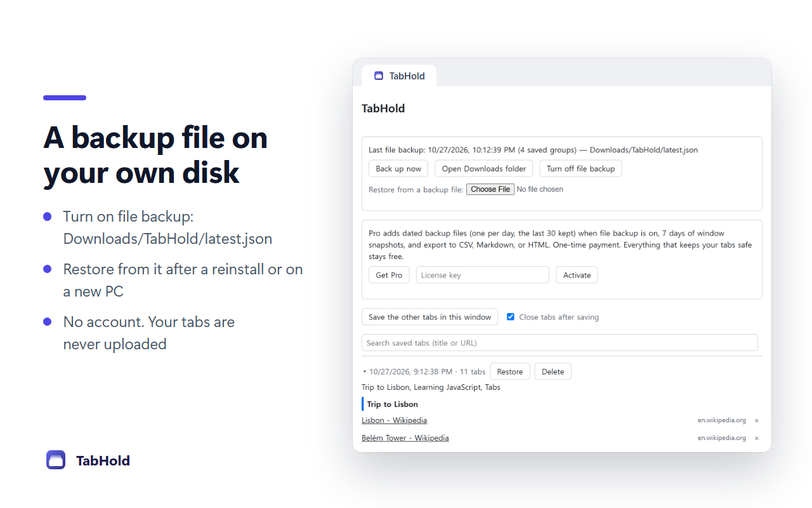Viewport: 812px width, 508px height.
Task: Focus the License key input field
Action: tap(483, 275)
